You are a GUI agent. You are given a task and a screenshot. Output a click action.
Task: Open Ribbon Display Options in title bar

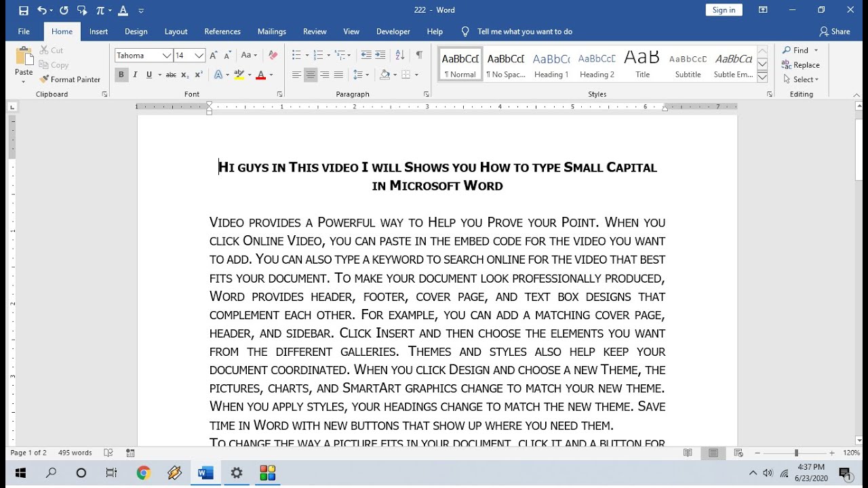(763, 10)
